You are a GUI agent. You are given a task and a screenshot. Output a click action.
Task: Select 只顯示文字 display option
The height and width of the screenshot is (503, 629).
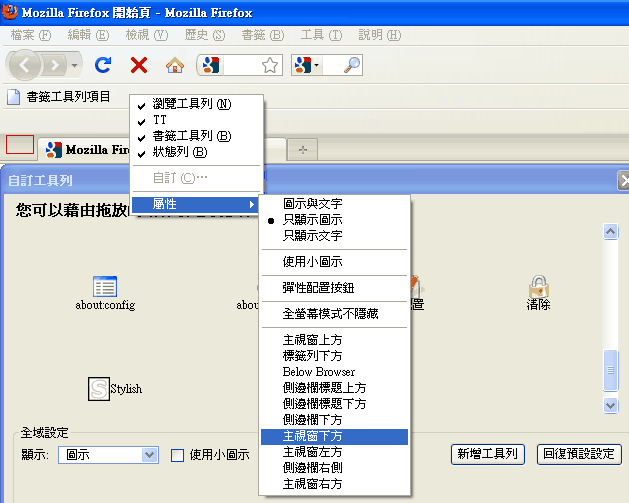pyautogui.click(x=312, y=236)
